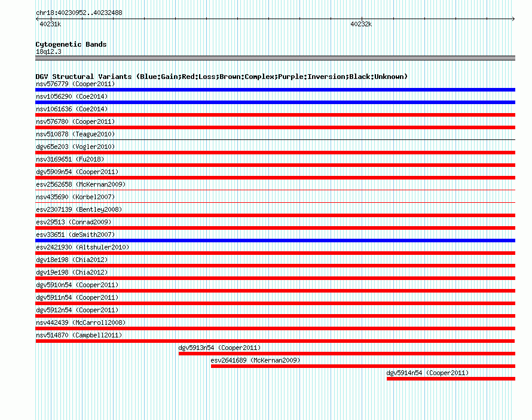532x420 pixels.
Task: Click the nsv435690 (Korbel2007) label
Action: [x=75, y=197]
